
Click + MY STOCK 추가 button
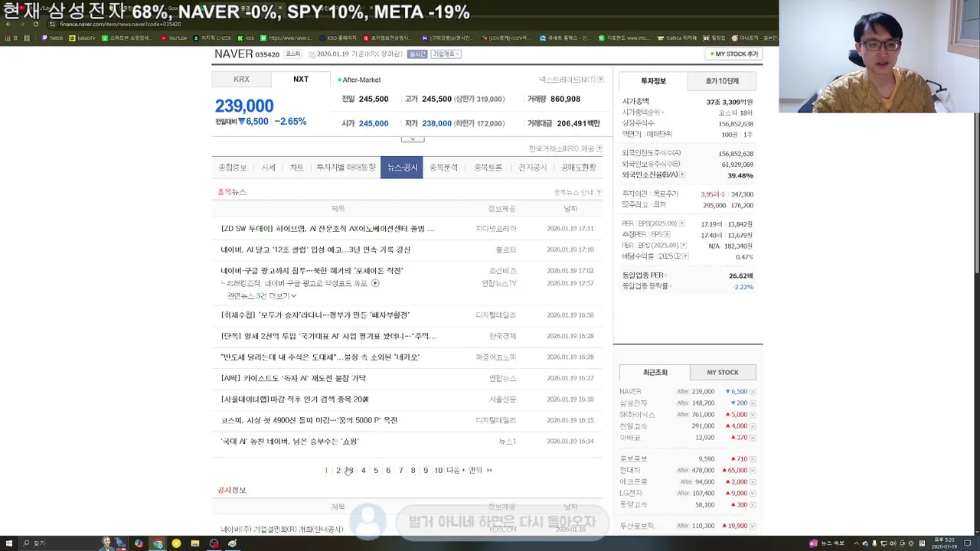pos(733,54)
